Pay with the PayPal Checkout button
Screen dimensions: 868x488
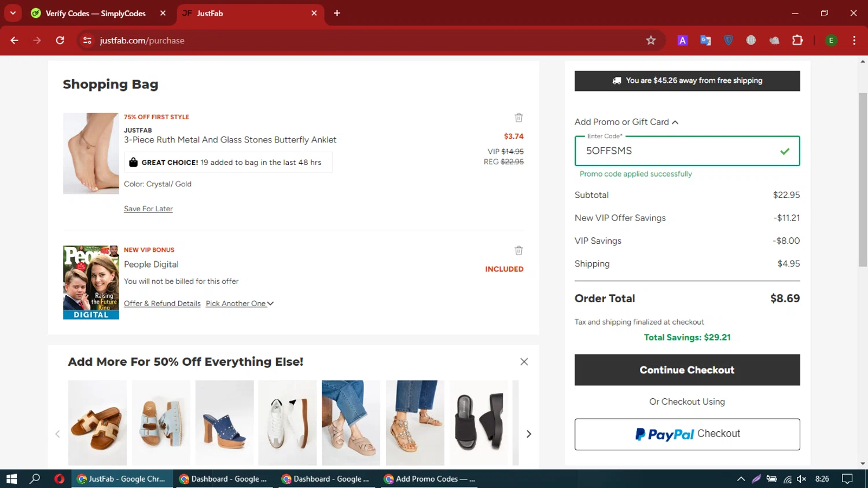[687, 434]
